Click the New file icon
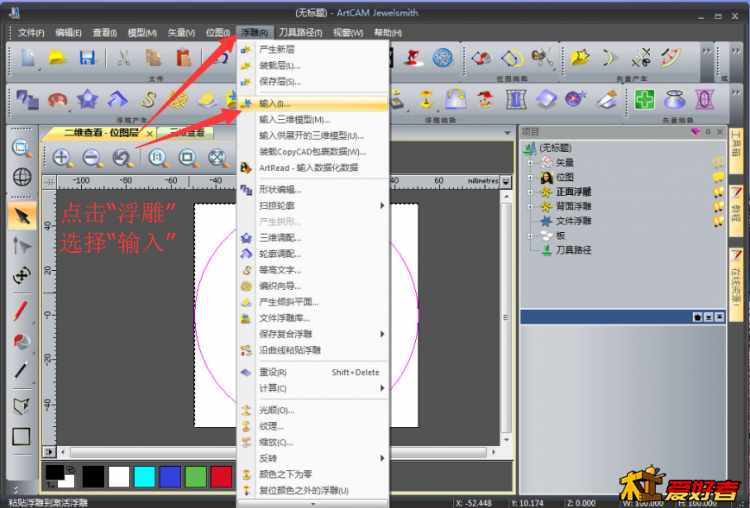 (x=28, y=58)
